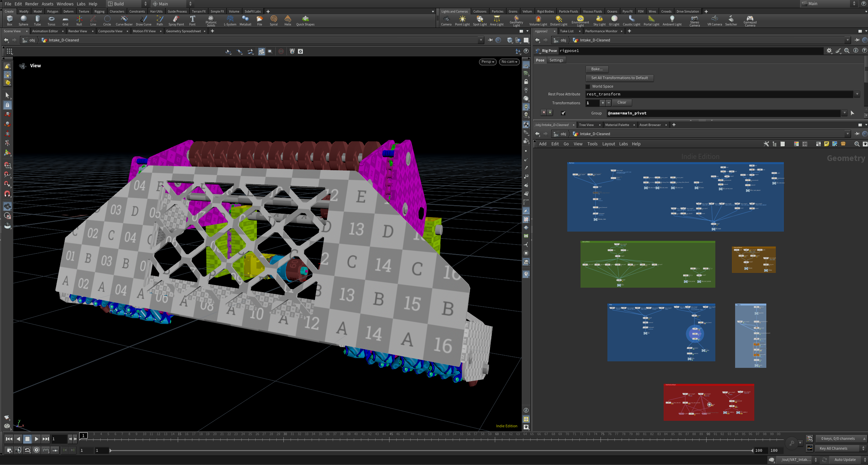The width and height of the screenshot is (868, 465).
Task: Click the Metaball shelf tool
Action: (245, 21)
